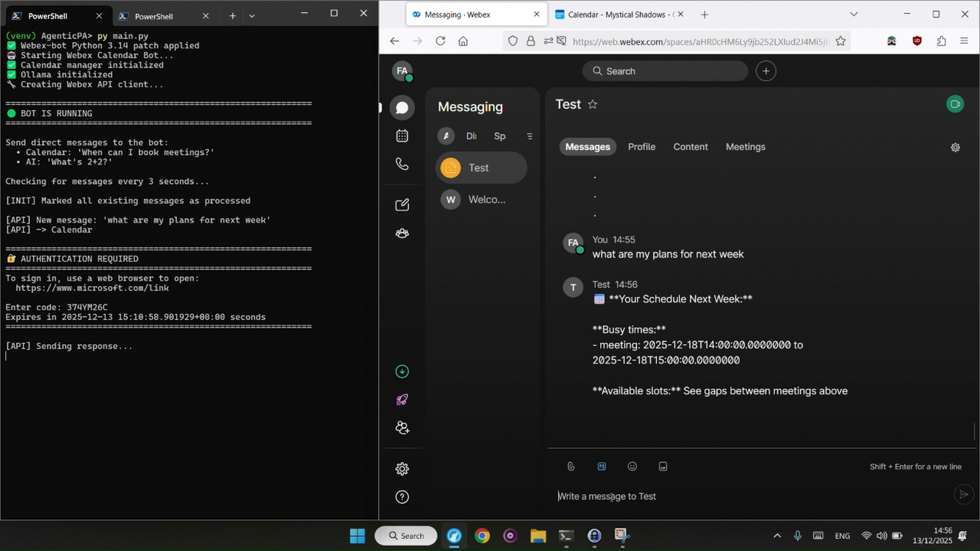The width and height of the screenshot is (980, 551).
Task: Star the Test space as favorite
Action: tap(593, 104)
